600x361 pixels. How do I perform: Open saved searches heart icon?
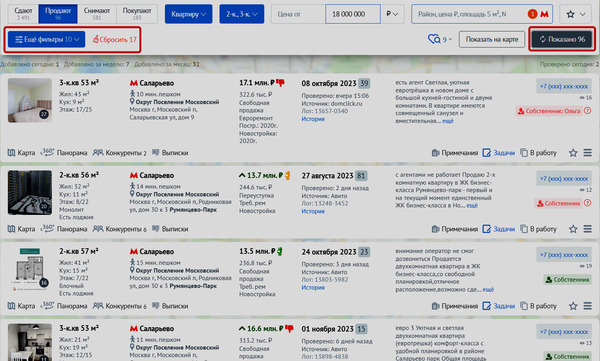pos(434,39)
